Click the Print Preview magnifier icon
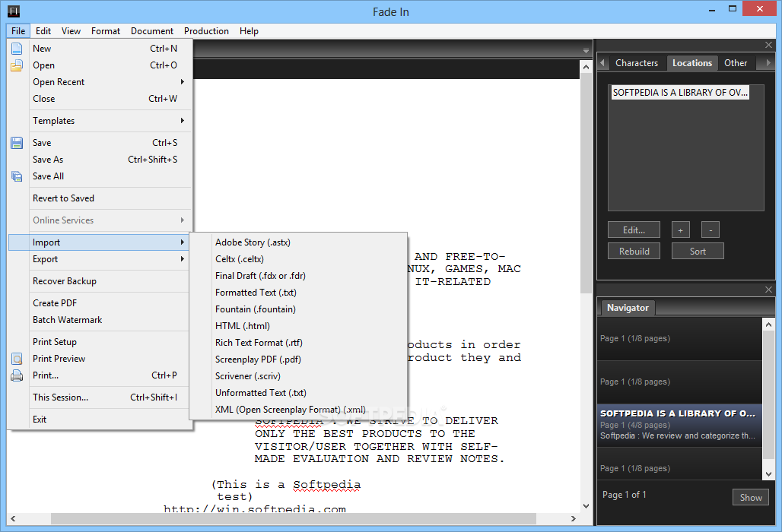This screenshot has width=782, height=532. click(17, 359)
